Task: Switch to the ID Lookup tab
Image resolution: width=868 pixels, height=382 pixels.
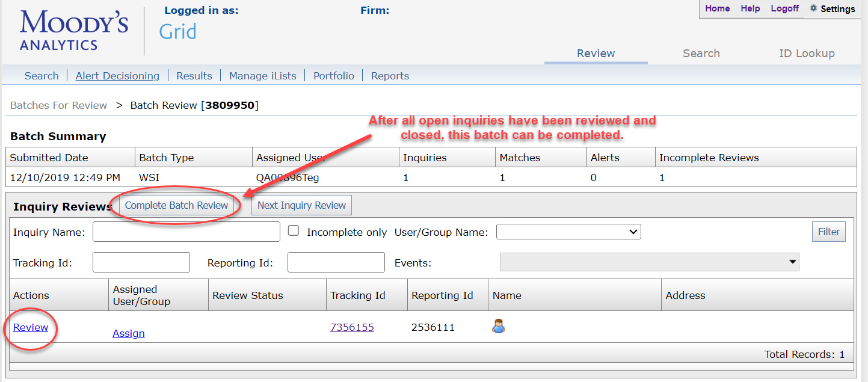Action: 807,53
